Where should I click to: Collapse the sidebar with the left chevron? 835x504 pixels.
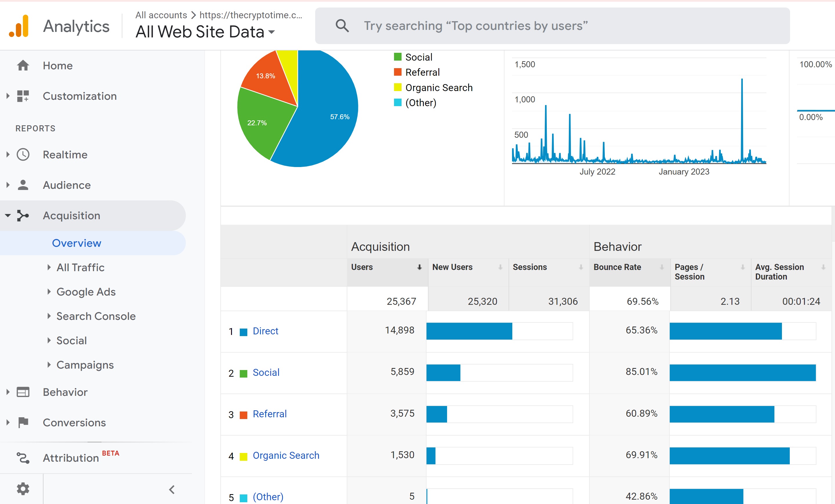pyautogui.click(x=172, y=490)
